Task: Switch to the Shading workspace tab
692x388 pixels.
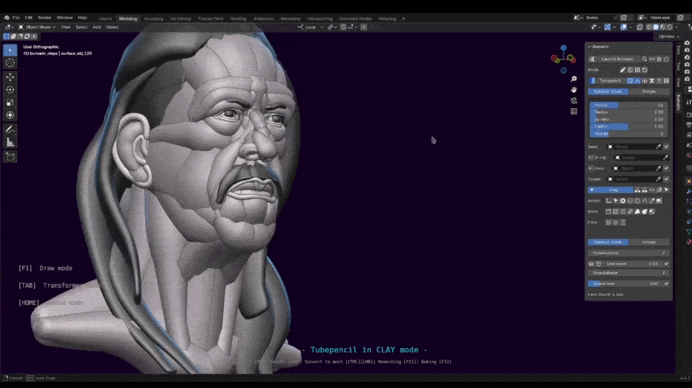Action: tap(238, 19)
